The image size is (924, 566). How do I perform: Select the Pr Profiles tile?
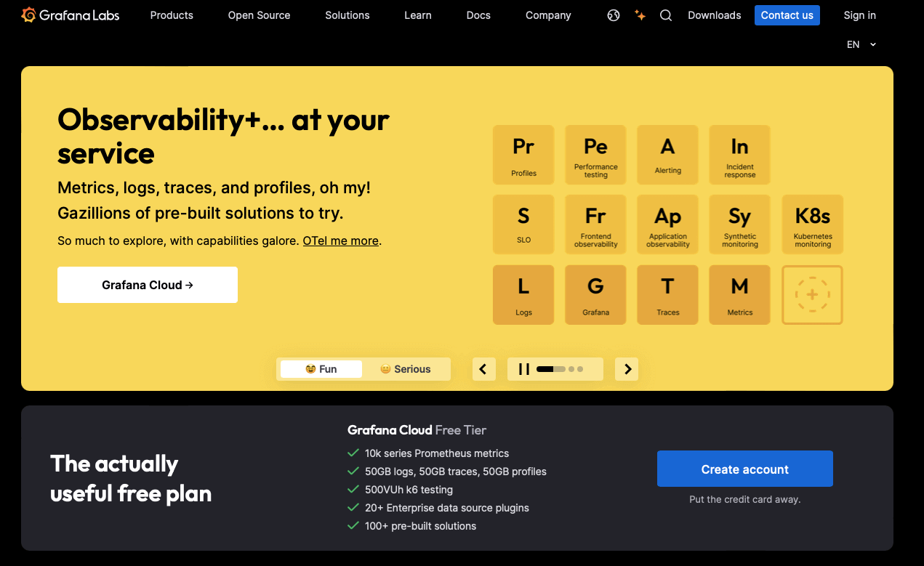click(x=523, y=155)
